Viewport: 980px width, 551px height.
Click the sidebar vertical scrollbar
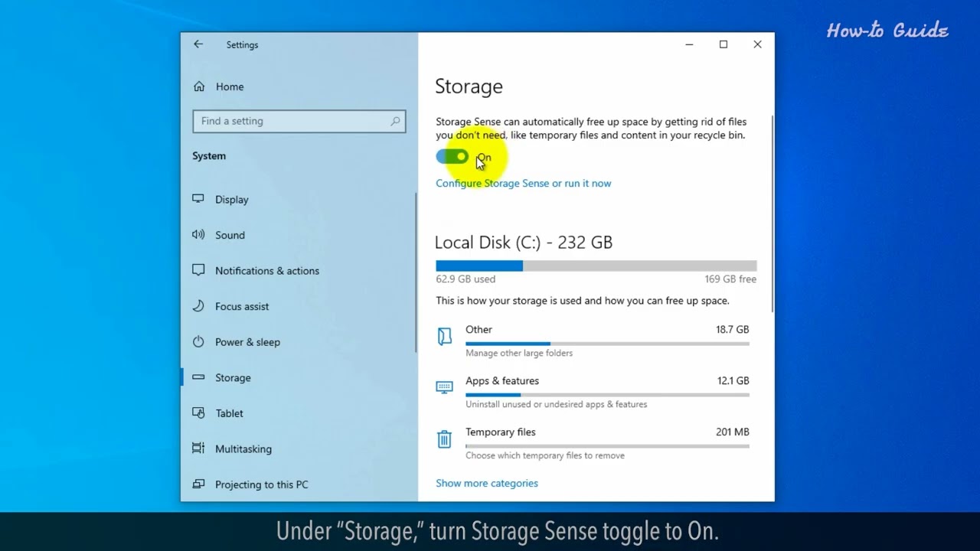[x=416, y=272]
